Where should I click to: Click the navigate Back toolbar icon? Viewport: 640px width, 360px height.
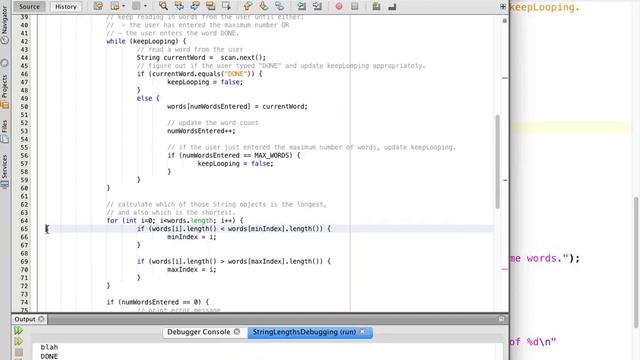click(x=115, y=6)
